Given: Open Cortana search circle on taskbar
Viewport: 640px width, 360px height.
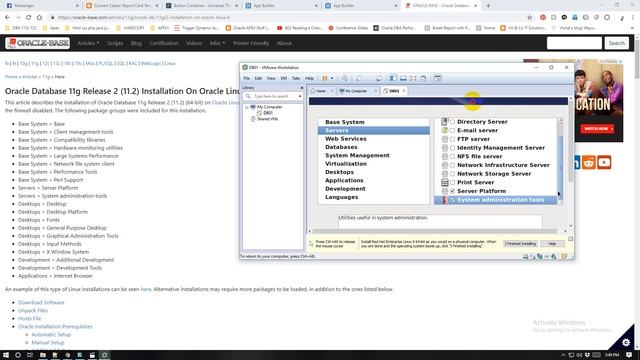Looking at the screenshot, I should coord(18,355).
